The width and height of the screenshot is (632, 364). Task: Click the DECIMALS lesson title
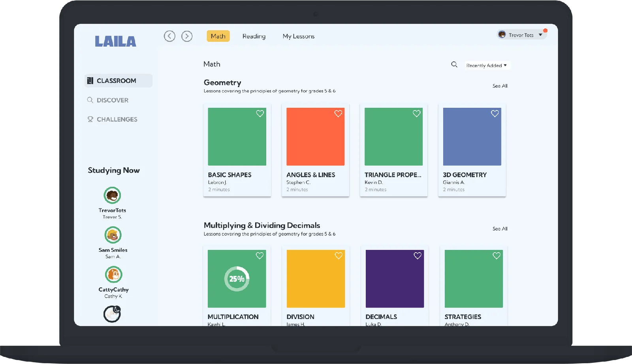[x=381, y=317]
